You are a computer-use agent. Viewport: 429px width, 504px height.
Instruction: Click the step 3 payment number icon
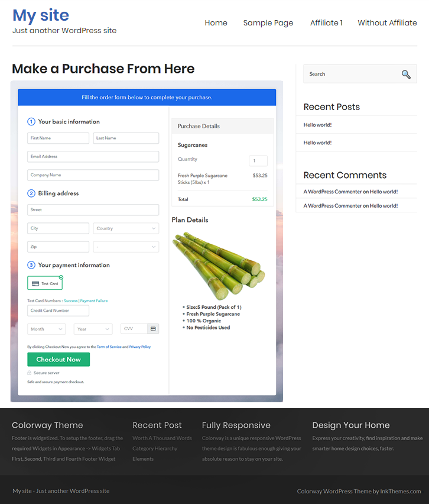[31, 265]
